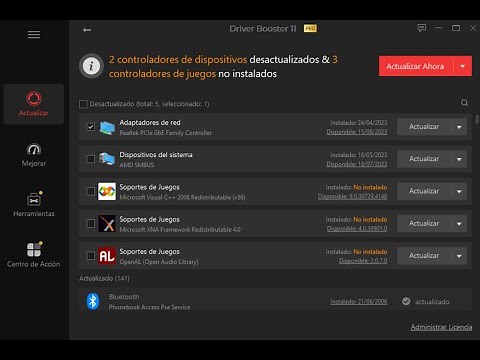Check the Visual C++ 2008 row checkbox
This screenshot has width=480, height=360.
click(x=90, y=191)
